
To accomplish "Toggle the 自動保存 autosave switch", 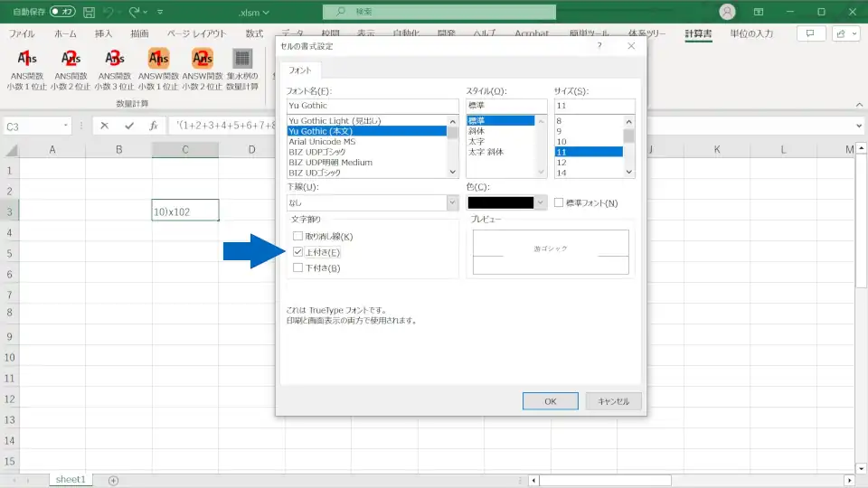I will 62,13.
